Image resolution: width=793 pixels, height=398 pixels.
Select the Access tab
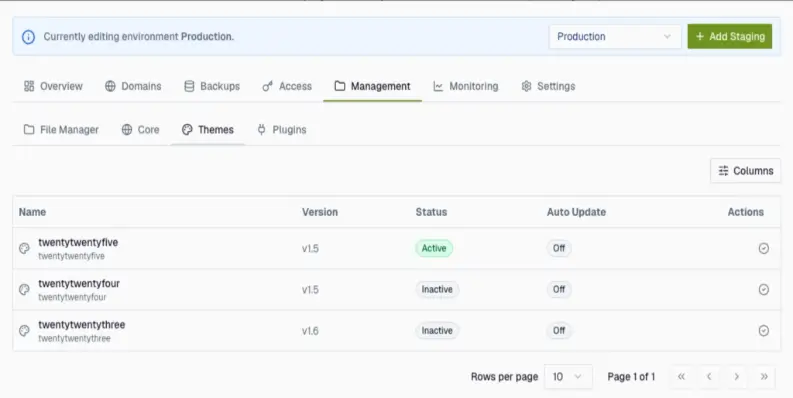[287, 86]
